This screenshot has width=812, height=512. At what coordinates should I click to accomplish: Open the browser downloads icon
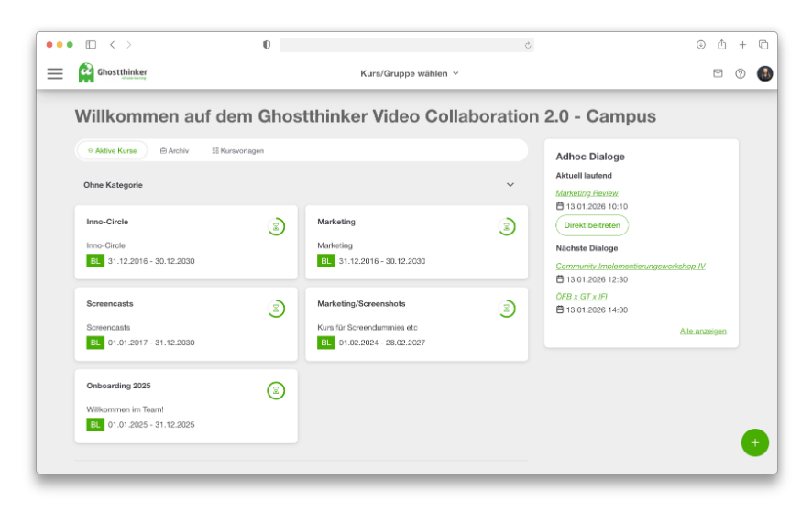(x=701, y=45)
